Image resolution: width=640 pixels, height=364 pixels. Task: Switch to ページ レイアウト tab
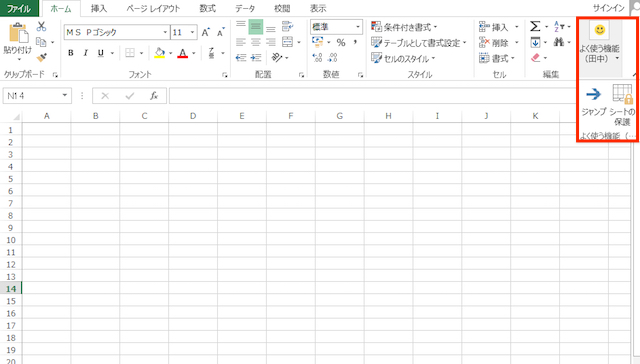click(153, 8)
